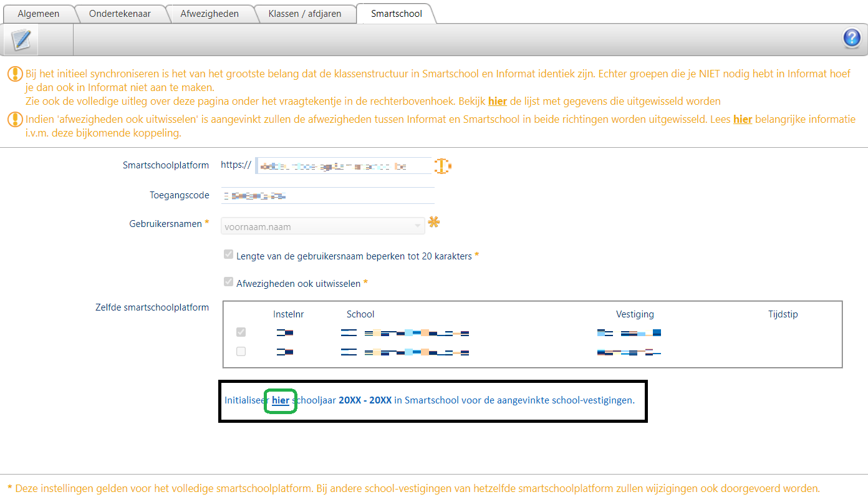Click 'hier' link for list of exchanged data
Image resolution: width=868 pixels, height=502 pixels.
pos(498,101)
